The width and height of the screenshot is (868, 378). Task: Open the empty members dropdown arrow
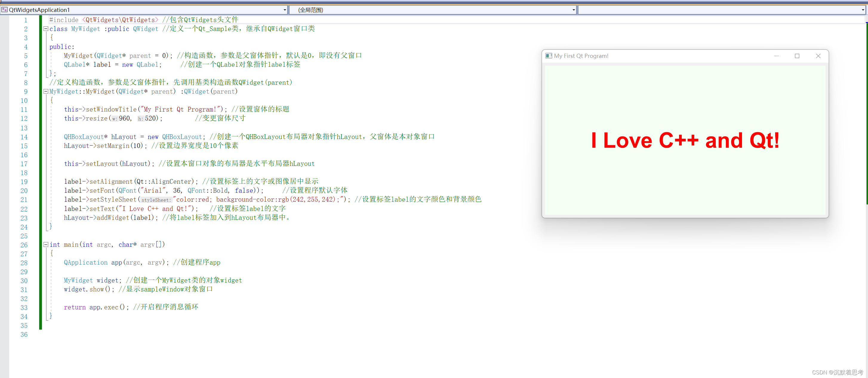863,10
